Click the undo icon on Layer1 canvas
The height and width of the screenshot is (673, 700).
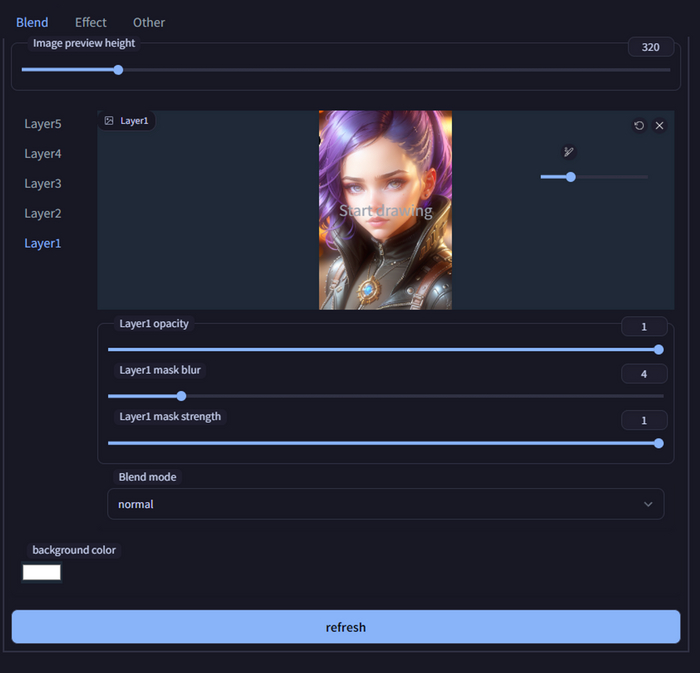click(639, 125)
